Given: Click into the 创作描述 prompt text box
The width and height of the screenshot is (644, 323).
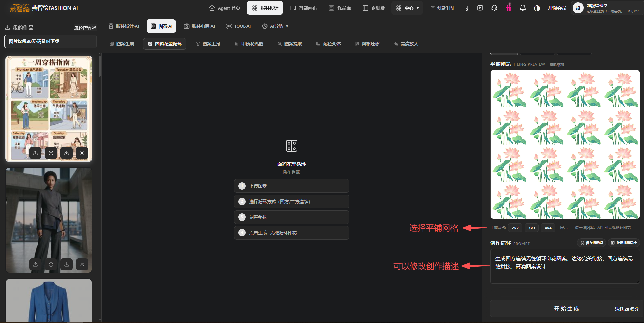Looking at the screenshot, I should (565, 266).
